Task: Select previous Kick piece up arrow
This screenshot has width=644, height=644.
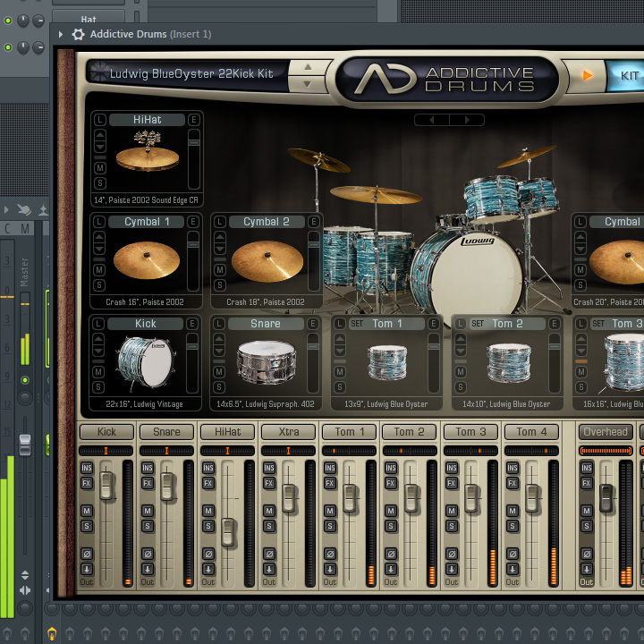Action: (98, 339)
